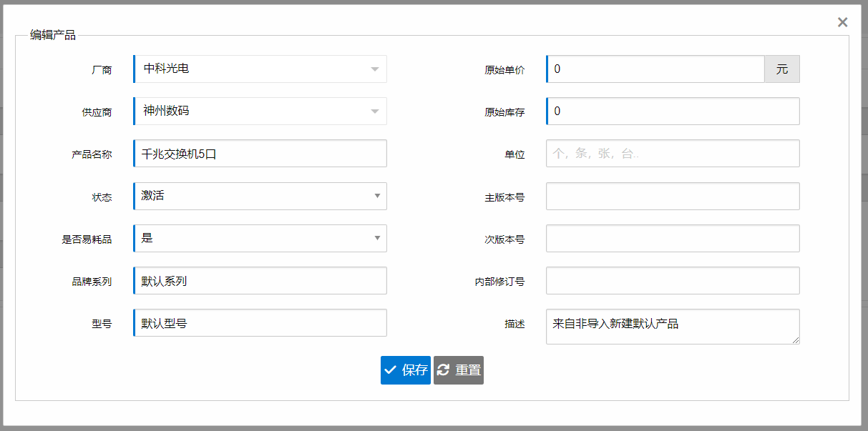The width and height of the screenshot is (868, 431).
Task: Click the empty 次版本号 input
Action: (673, 238)
